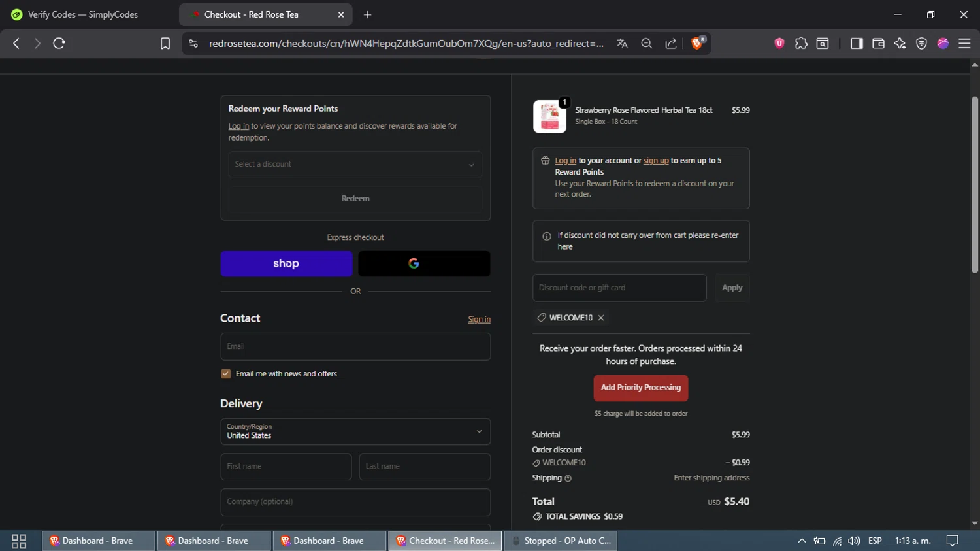This screenshot has width=980, height=551.
Task: Open the extensions puzzle icon
Action: (x=801, y=43)
